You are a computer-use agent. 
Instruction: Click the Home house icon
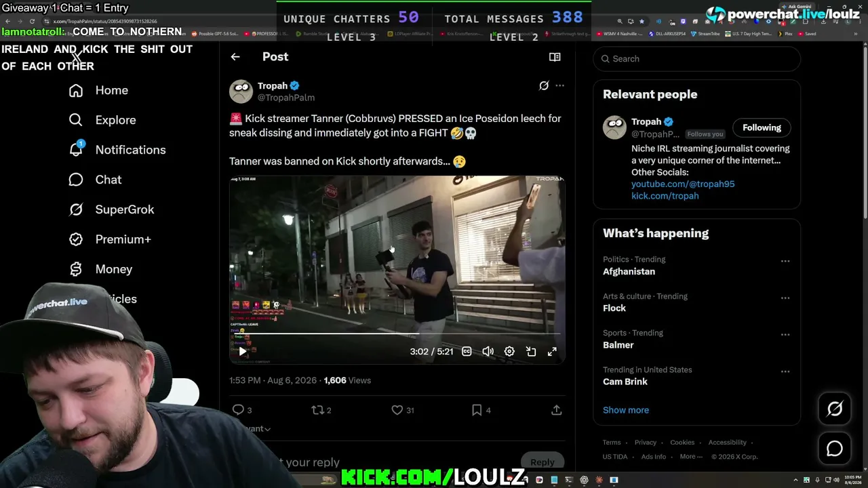(76, 90)
